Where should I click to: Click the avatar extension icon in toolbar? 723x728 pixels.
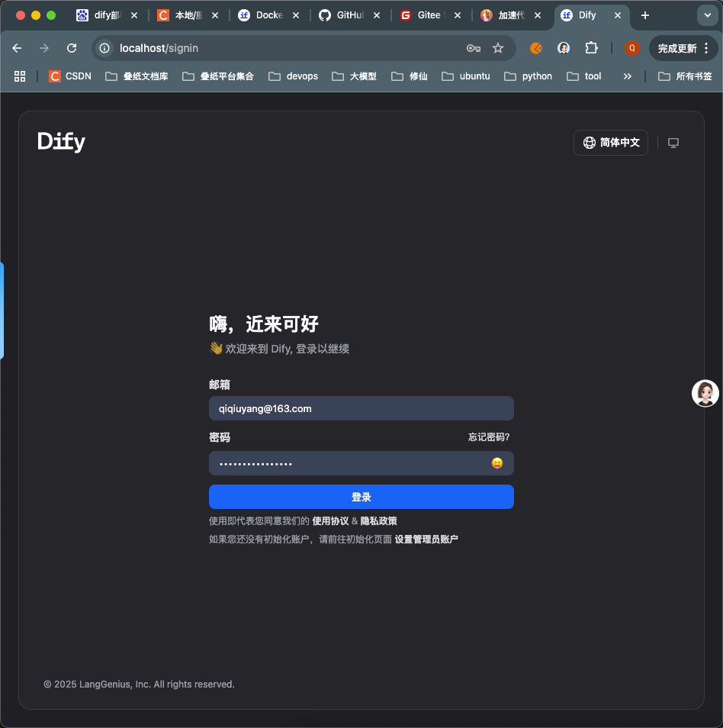[x=564, y=48]
